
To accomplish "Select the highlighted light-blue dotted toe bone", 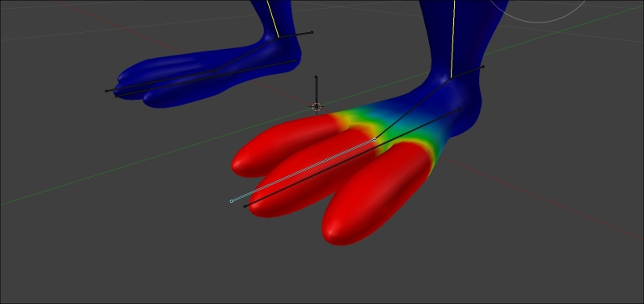I will tap(303, 170).
